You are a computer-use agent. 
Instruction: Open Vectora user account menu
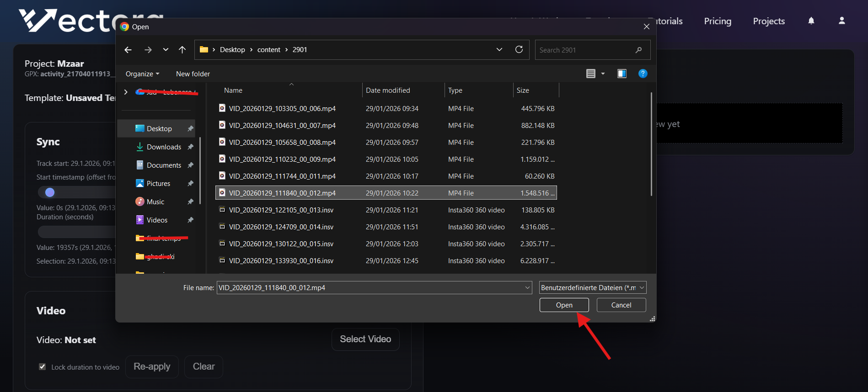[x=841, y=21]
